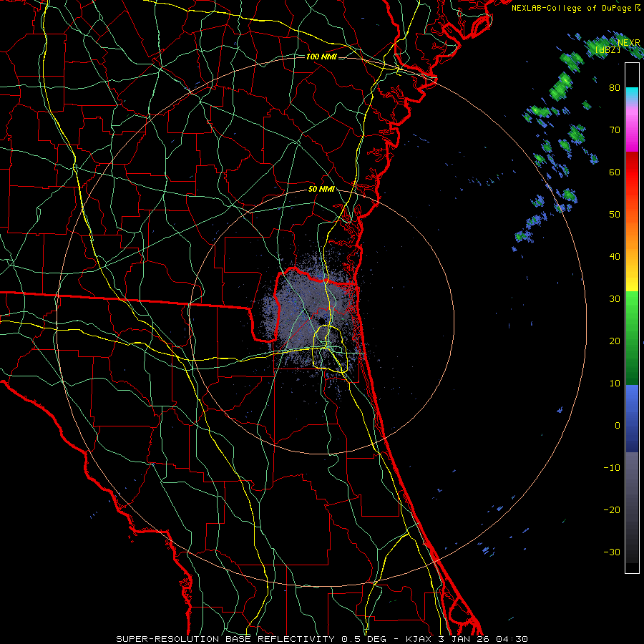Click SUPER-RESOLUTION BASE REFLECTIVITY title text
The height and width of the screenshot is (644, 644).
pyautogui.click(x=225, y=639)
